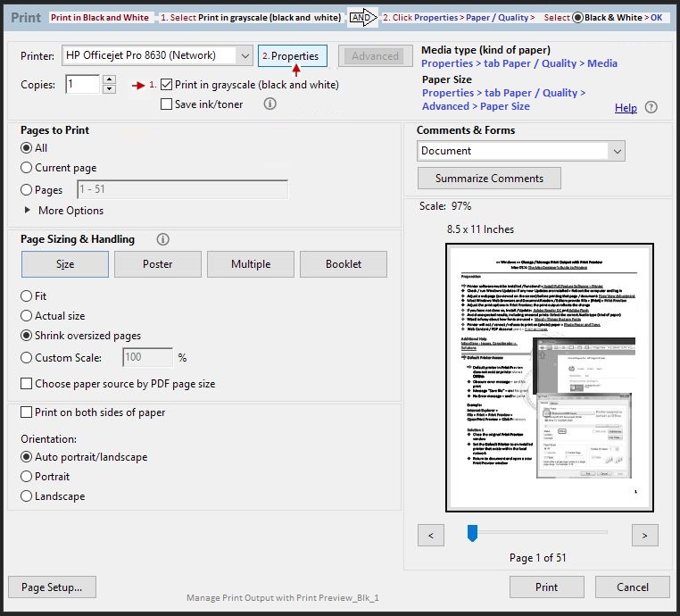Select Current page radio button

27,168
